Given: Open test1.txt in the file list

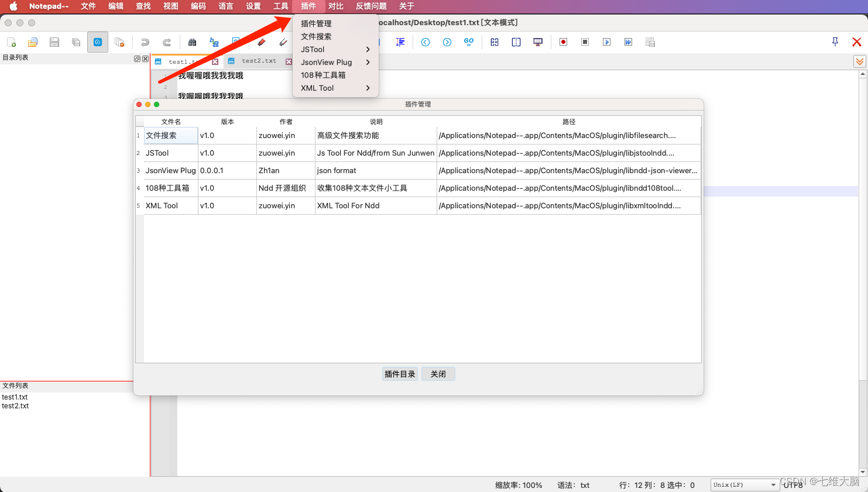Looking at the screenshot, I should [x=15, y=397].
